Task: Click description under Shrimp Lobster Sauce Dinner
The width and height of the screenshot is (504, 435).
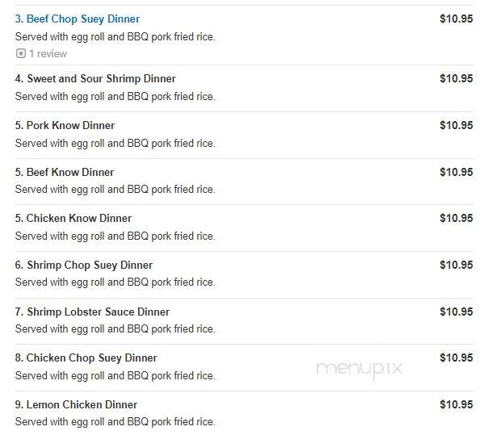Action: pyautogui.click(x=115, y=329)
